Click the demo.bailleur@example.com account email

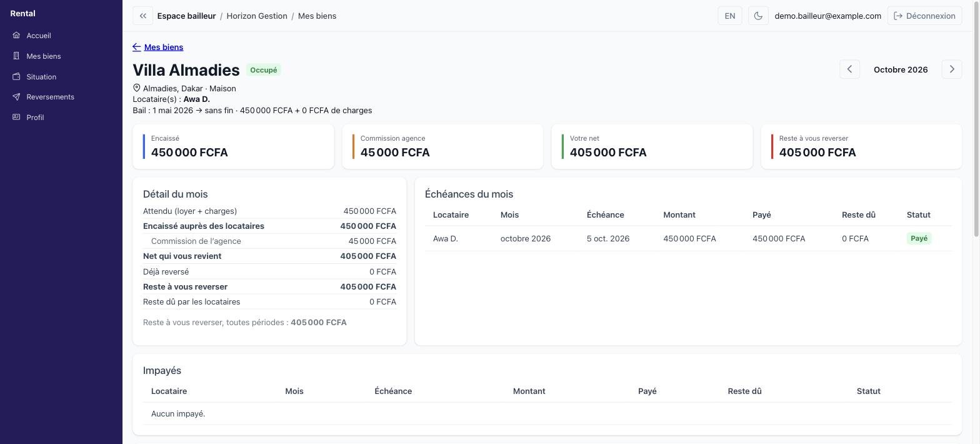828,16
